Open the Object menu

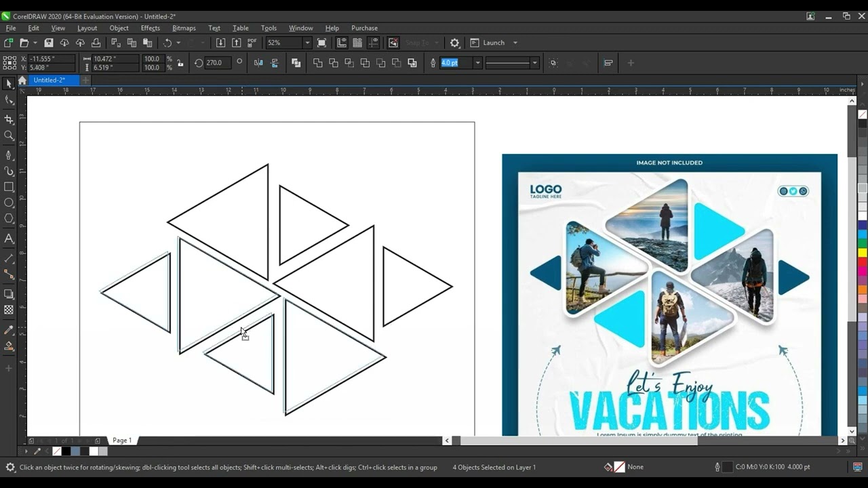coord(119,28)
